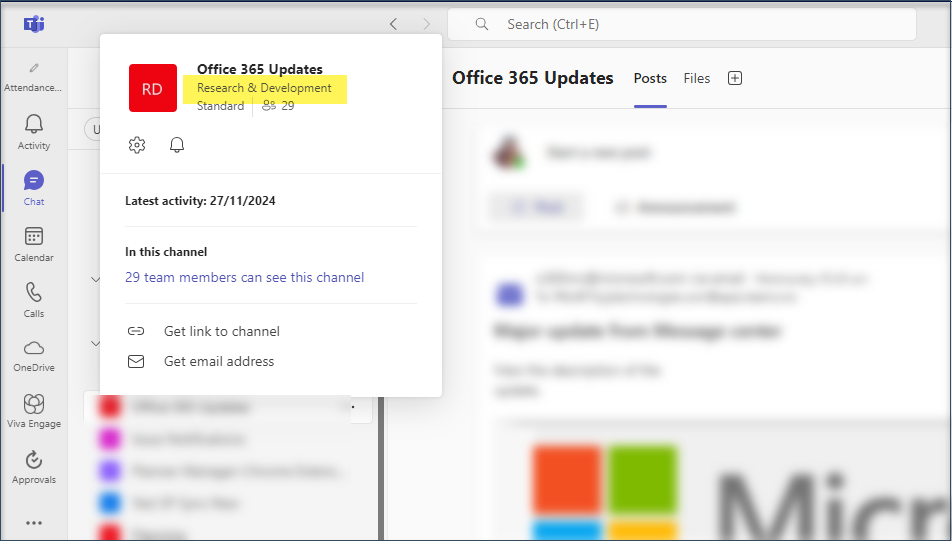Viewport: 952px width, 541px height.
Task: Click Get link to channel
Action: pyautogui.click(x=221, y=331)
